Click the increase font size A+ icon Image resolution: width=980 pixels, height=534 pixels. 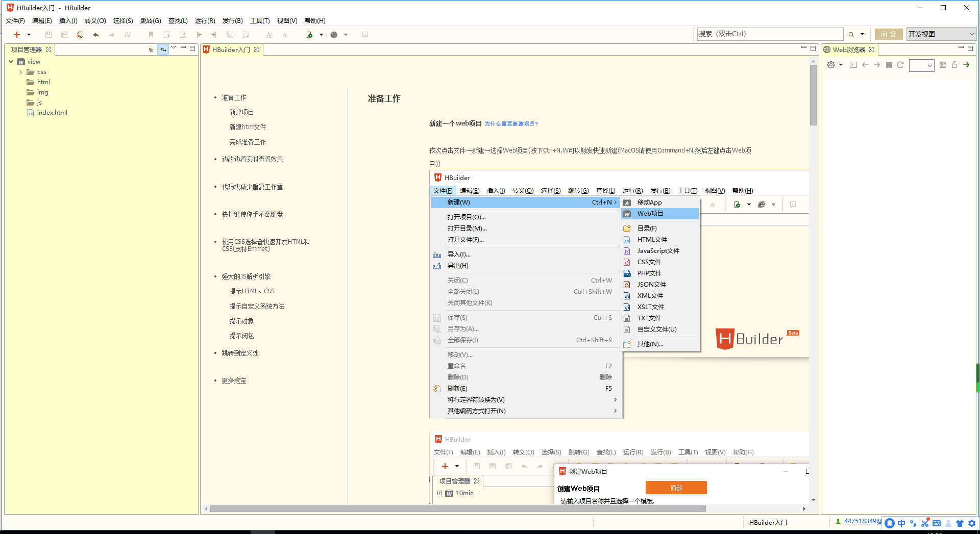[x=269, y=35]
